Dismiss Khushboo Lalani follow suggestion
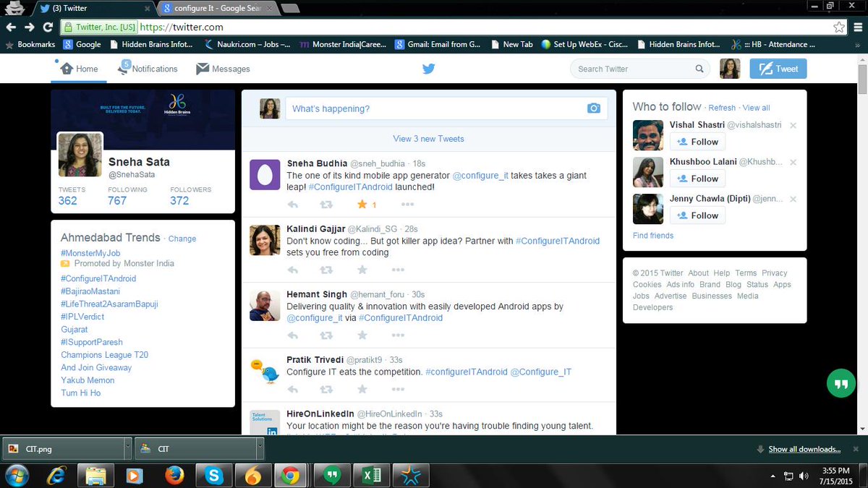This screenshot has width=868, height=488. click(x=793, y=163)
